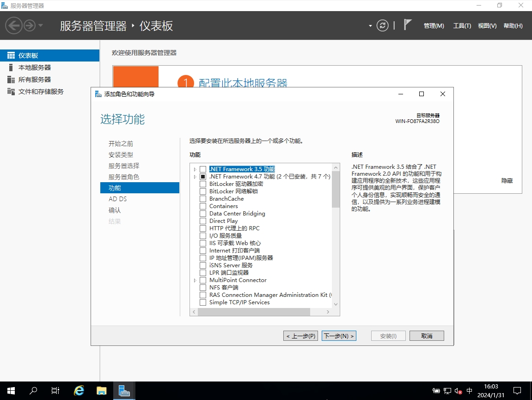The height and width of the screenshot is (400, 532).
Task: Open the 管理(M) menu
Action: pyautogui.click(x=434, y=26)
